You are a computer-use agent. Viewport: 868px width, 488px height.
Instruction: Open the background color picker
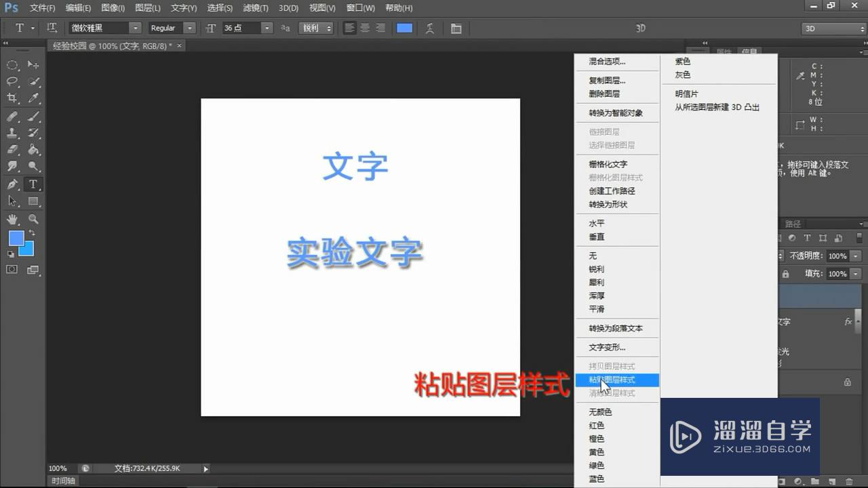27,250
